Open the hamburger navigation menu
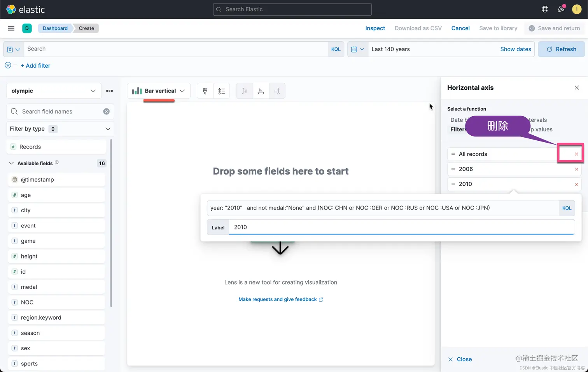 [x=11, y=28]
